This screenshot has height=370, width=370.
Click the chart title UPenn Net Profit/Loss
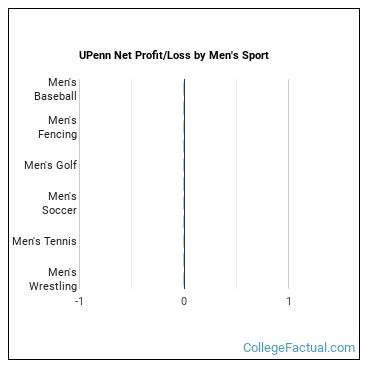pos(174,55)
